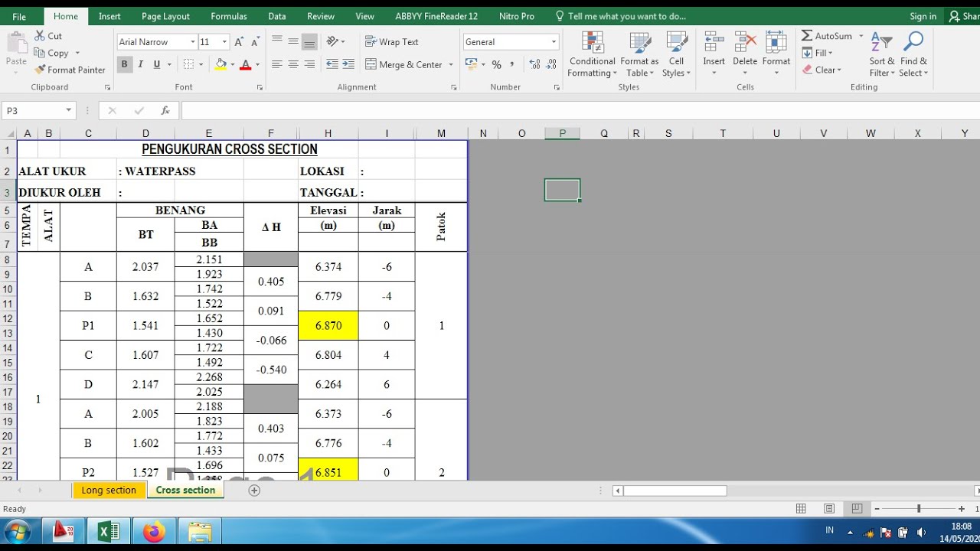Increase font size with the larger A
Viewport: 980px width, 551px height.
pyautogui.click(x=239, y=42)
